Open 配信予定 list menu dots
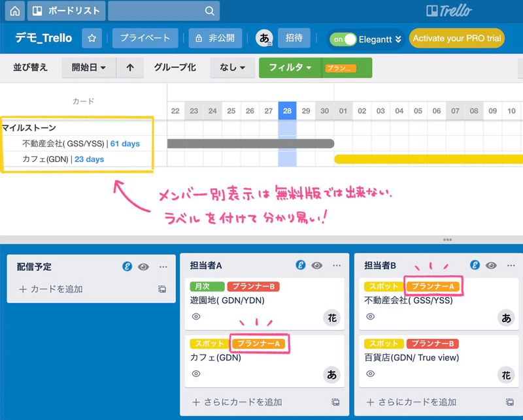 click(x=163, y=267)
